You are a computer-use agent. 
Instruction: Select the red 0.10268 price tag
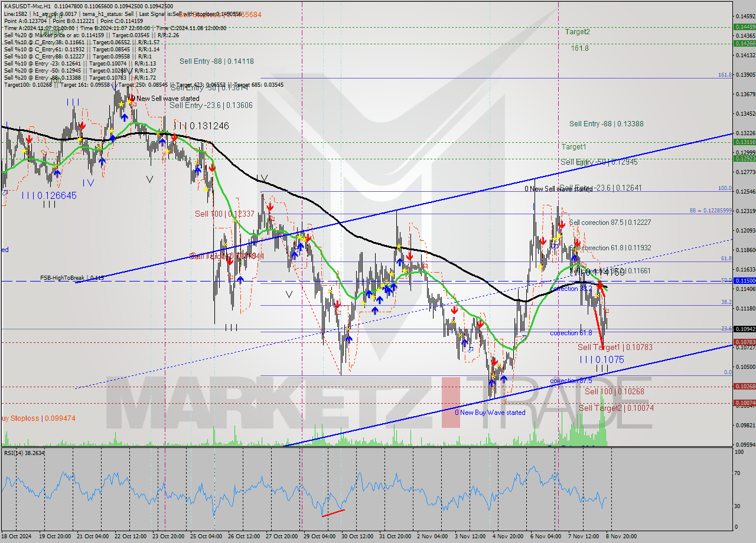744,386
